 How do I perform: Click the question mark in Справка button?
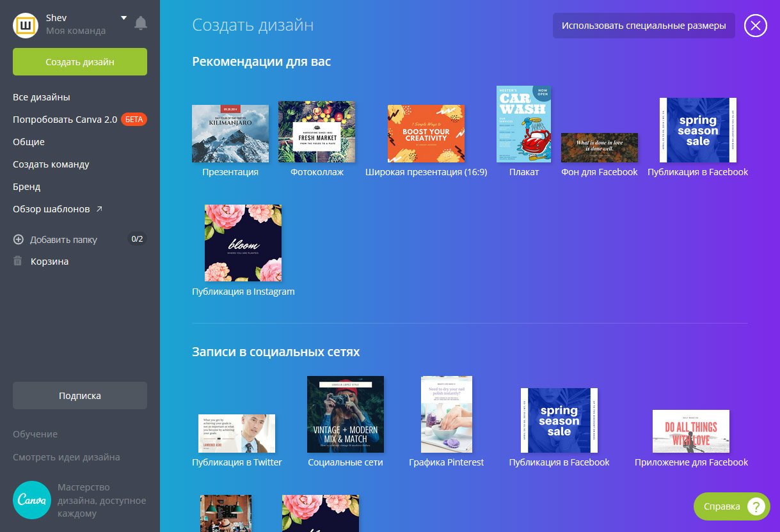pyautogui.click(x=756, y=506)
